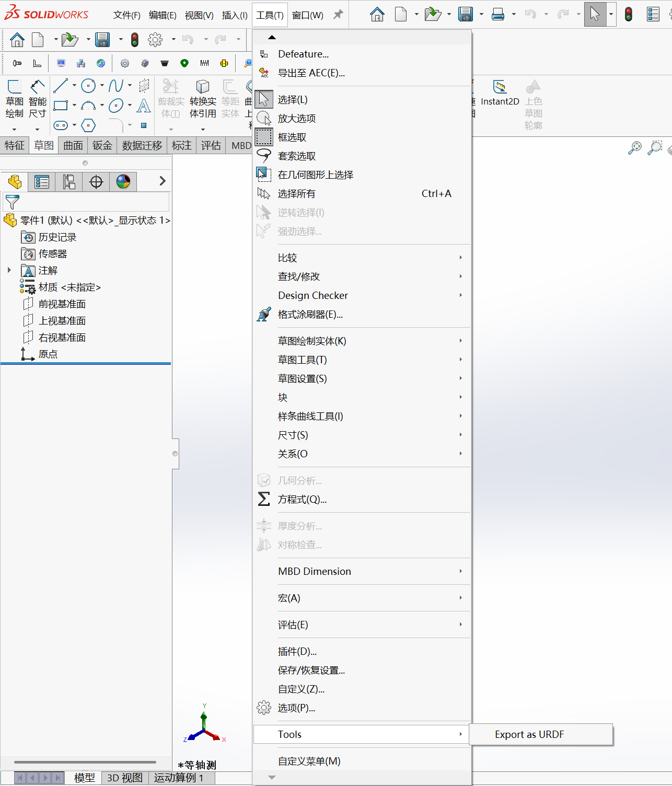Viewport: 672px width, 786px height.
Task: Click the Rebuild traffic light icon at top right
Action: [x=628, y=15]
